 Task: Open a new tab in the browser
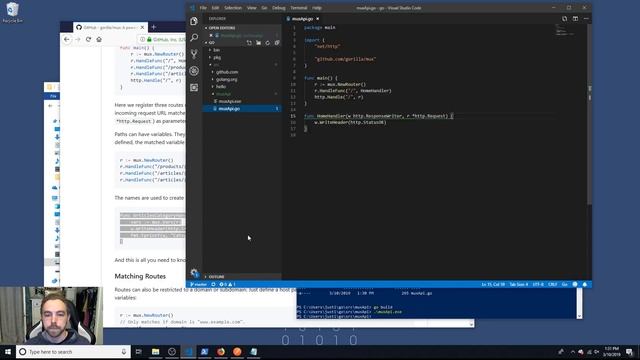click(154, 27)
